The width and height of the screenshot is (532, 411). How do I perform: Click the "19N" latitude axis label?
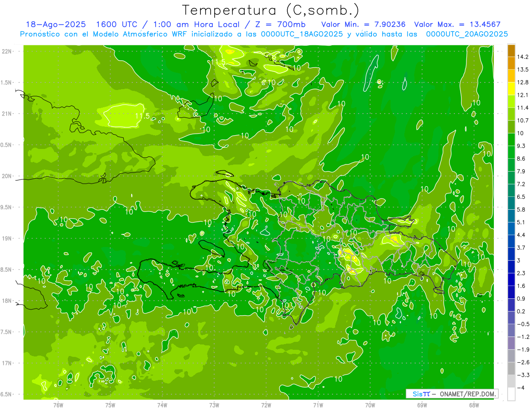7,239
